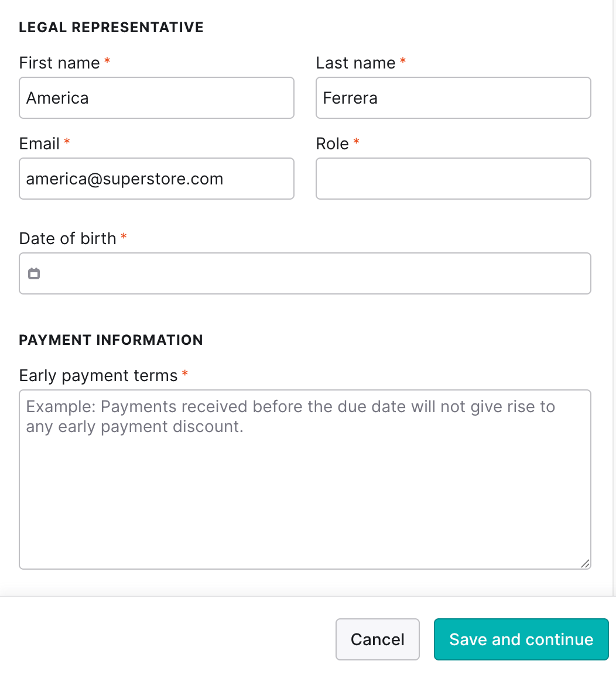Viewport: 616px width, 678px height.
Task: Click the Payment Information section heading
Action: 111,340
